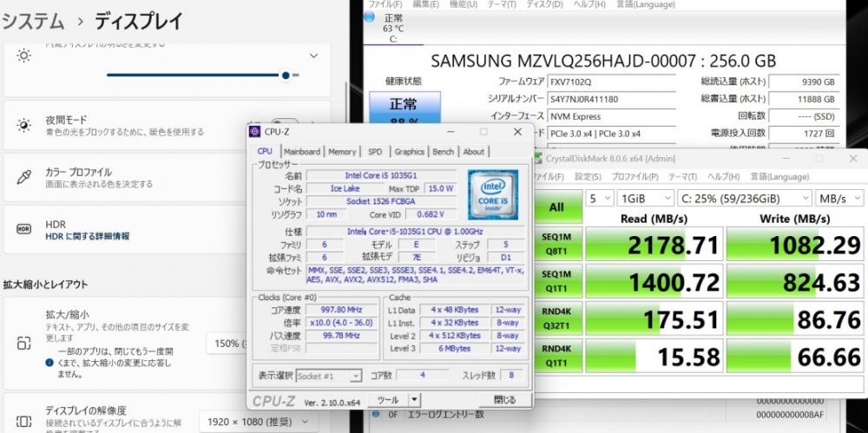Open 機能(U) menu in CrystalDiskInfo
Image resolution: width=868 pixels, height=433 pixels.
tap(464, 4)
